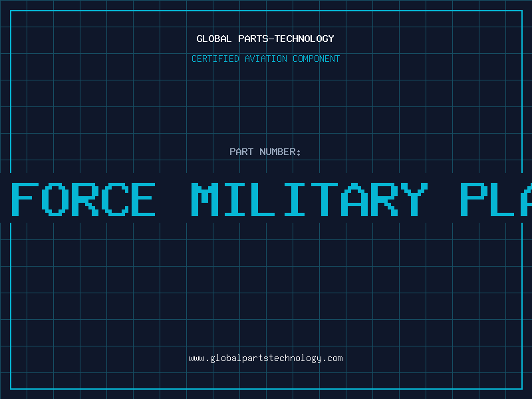Click the GLOBAL PARTS-TECHNOLOGY heading

tap(265, 39)
